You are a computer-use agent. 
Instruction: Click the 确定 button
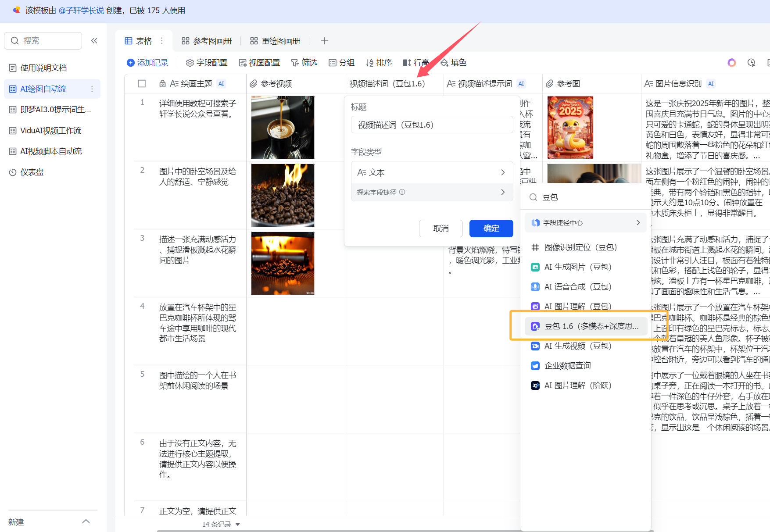[491, 229]
